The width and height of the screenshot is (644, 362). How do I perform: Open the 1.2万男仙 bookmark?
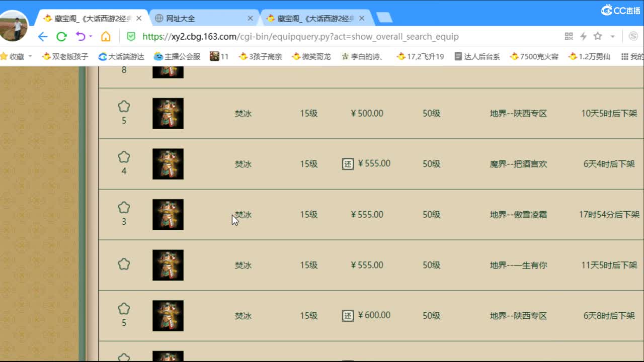tap(589, 56)
